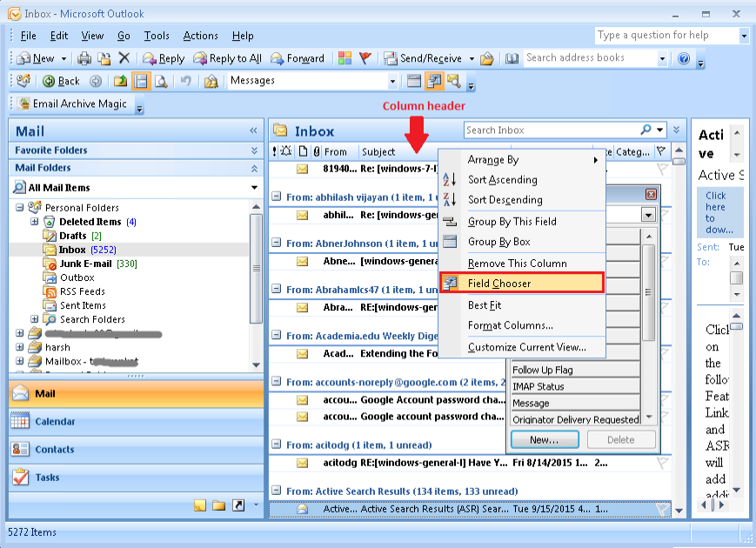This screenshot has width=756, height=548.
Task: Click the 'Click here to dow...' link
Action: (x=719, y=212)
